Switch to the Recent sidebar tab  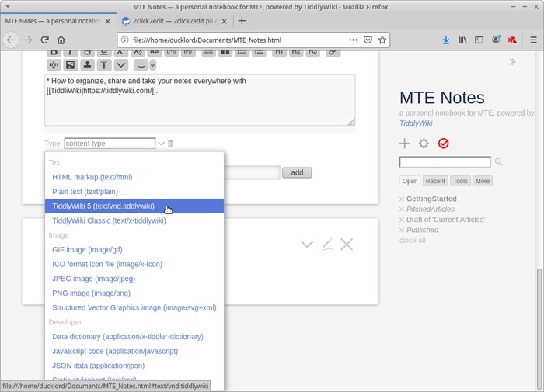coord(435,181)
